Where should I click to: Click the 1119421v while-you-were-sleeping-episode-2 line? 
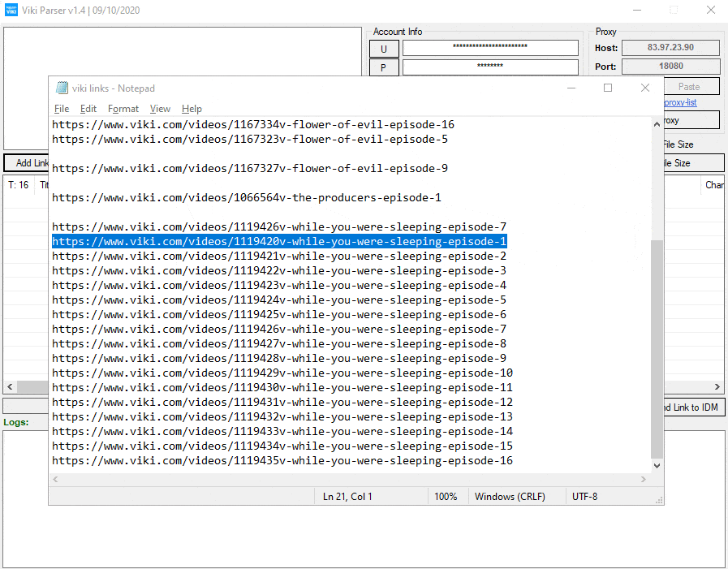click(279, 256)
